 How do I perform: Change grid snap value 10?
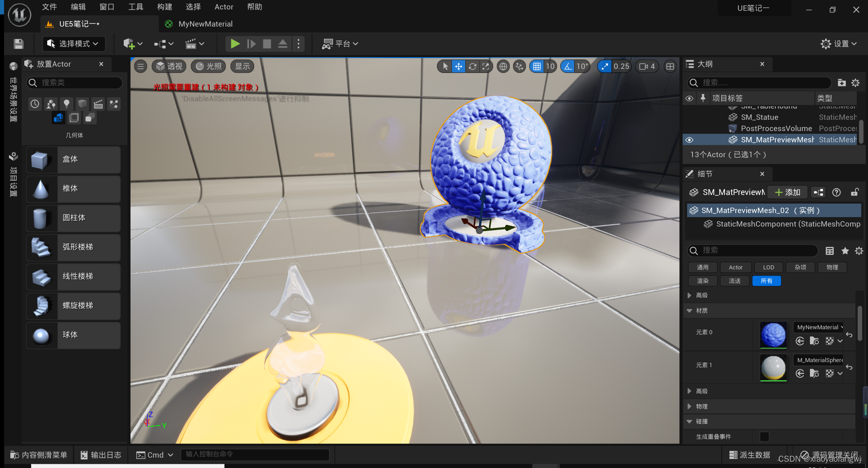click(550, 67)
